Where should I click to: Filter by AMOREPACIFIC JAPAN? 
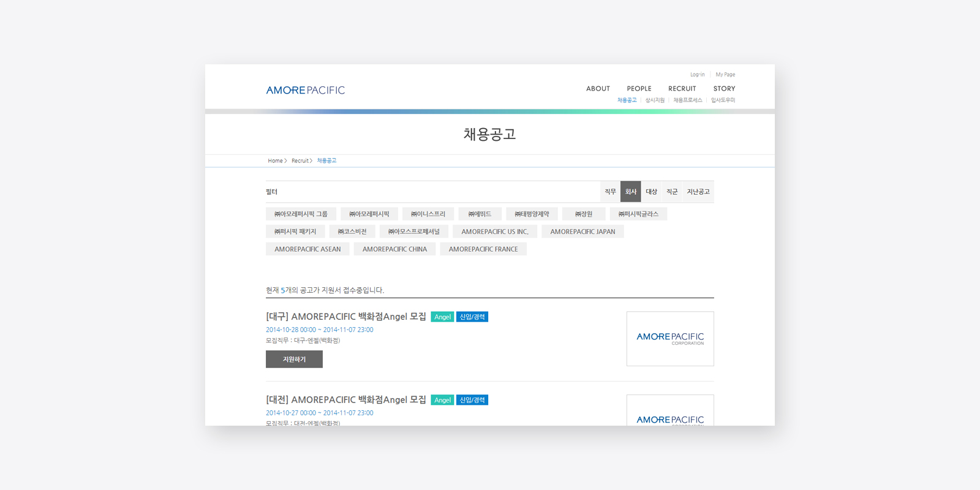point(582,232)
